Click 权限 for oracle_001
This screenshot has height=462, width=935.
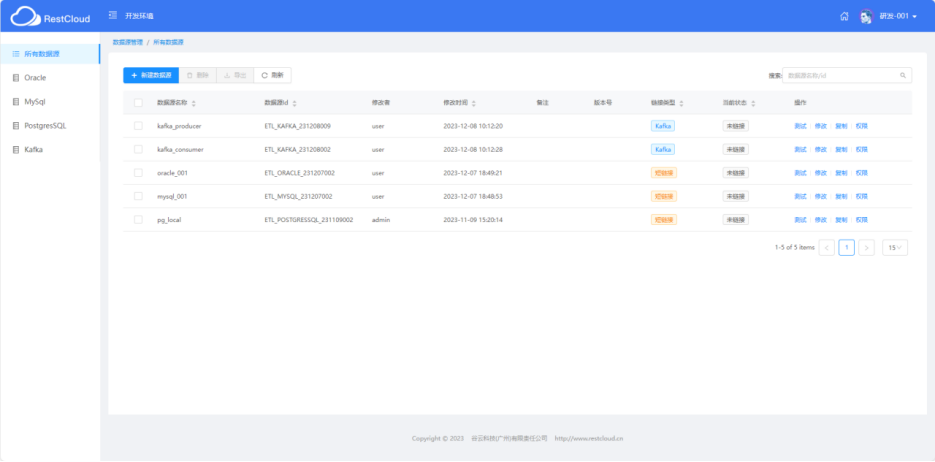[x=862, y=172]
